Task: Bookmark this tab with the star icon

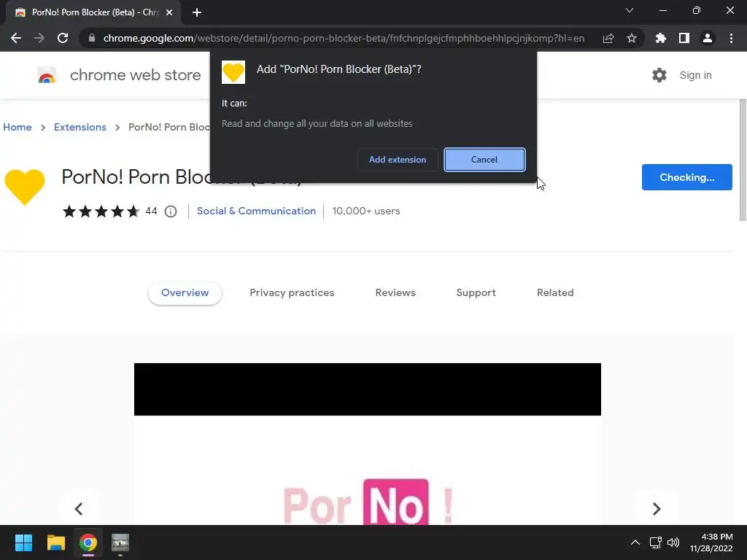Action: [632, 38]
